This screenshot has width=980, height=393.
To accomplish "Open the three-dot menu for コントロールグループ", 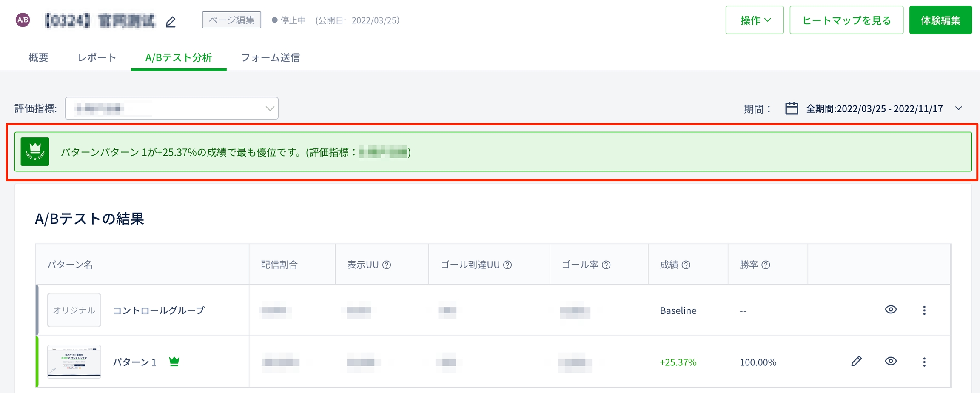I will tap(924, 310).
